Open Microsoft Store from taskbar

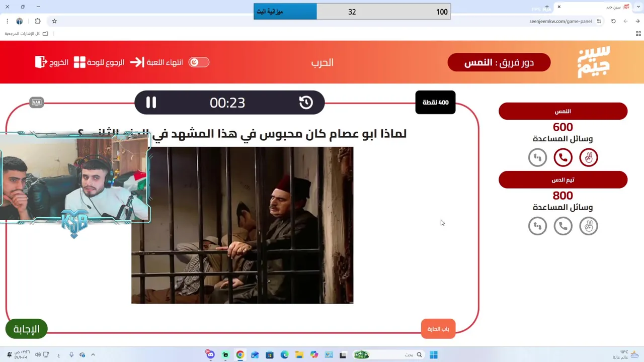point(270,354)
